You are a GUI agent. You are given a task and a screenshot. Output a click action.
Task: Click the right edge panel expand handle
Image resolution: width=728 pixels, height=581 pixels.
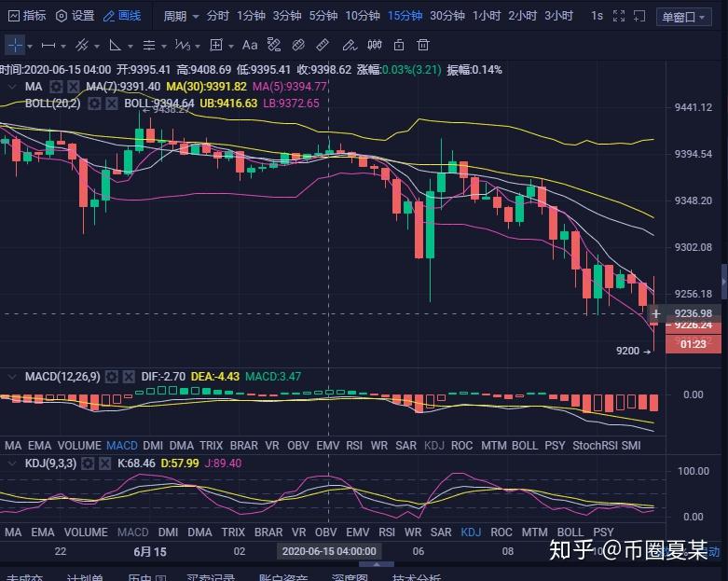click(x=724, y=282)
